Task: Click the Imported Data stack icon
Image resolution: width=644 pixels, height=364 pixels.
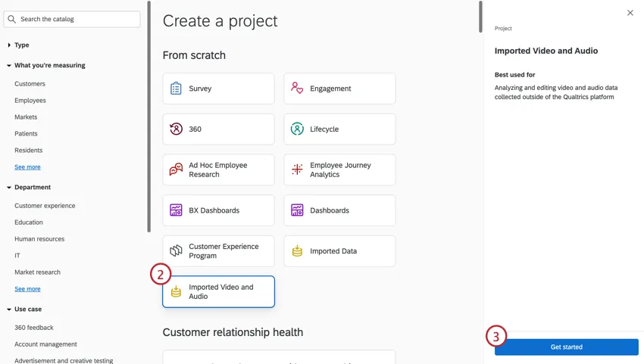Action: [x=297, y=251]
